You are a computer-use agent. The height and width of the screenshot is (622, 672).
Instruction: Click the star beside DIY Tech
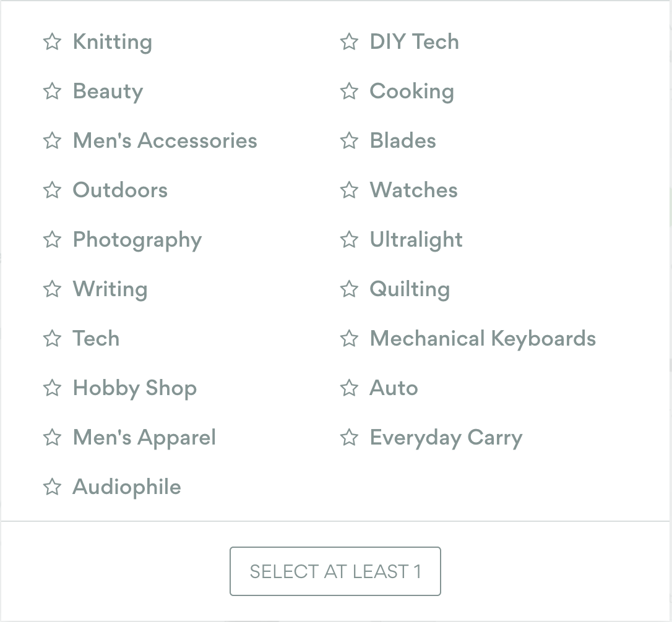(x=350, y=42)
